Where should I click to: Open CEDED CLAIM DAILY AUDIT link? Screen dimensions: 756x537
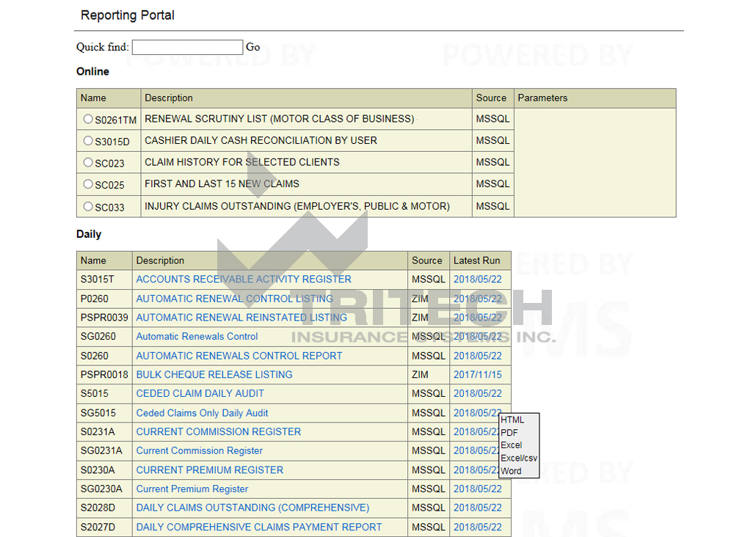coord(200,393)
